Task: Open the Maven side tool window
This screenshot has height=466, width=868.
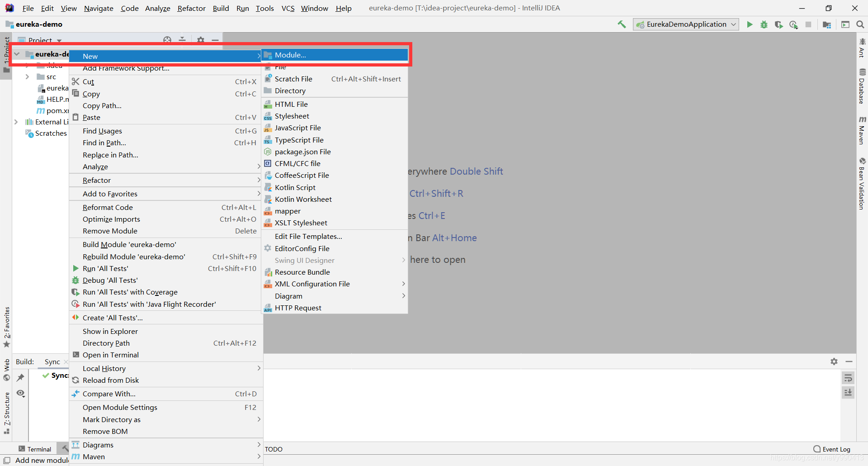Action: click(862, 131)
